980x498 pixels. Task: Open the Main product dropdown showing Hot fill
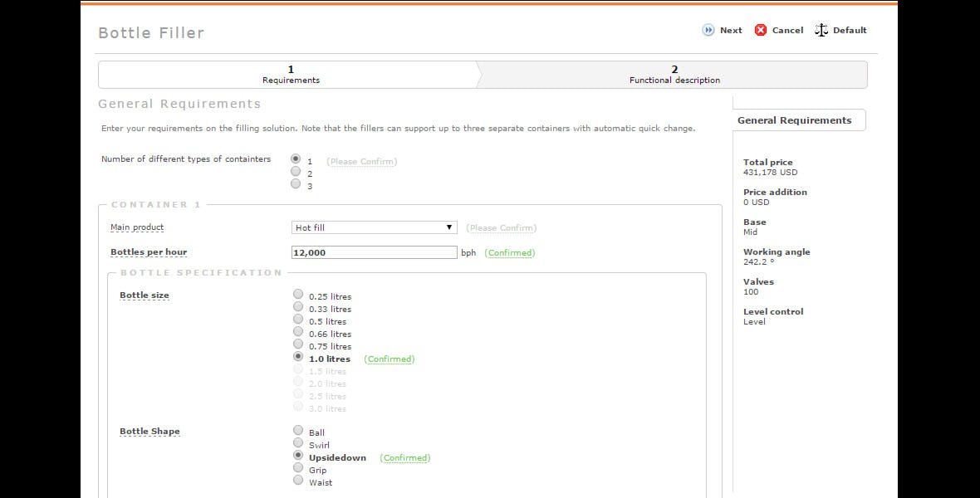pyautogui.click(x=374, y=227)
